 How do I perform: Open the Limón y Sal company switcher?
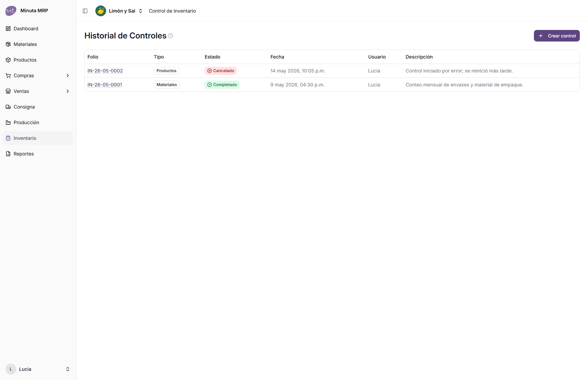[119, 11]
